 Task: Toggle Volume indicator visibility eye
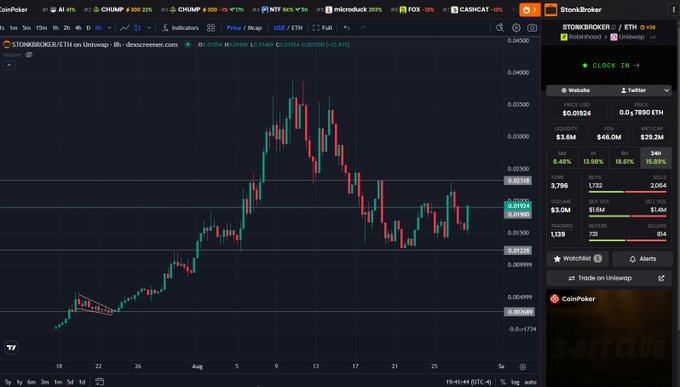(29, 55)
